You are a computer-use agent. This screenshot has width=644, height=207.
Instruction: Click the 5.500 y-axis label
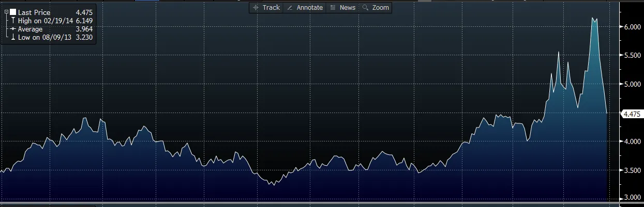click(x=633, y=55)
